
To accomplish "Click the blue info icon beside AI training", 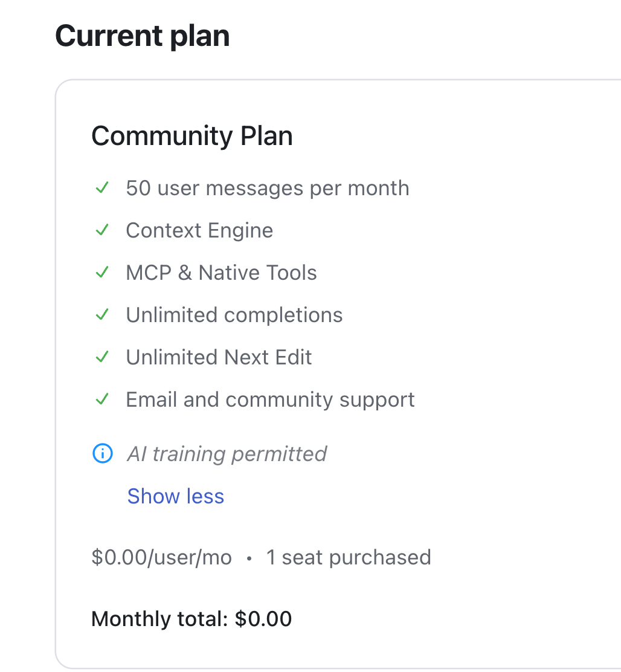I will (x=103, y=453).
